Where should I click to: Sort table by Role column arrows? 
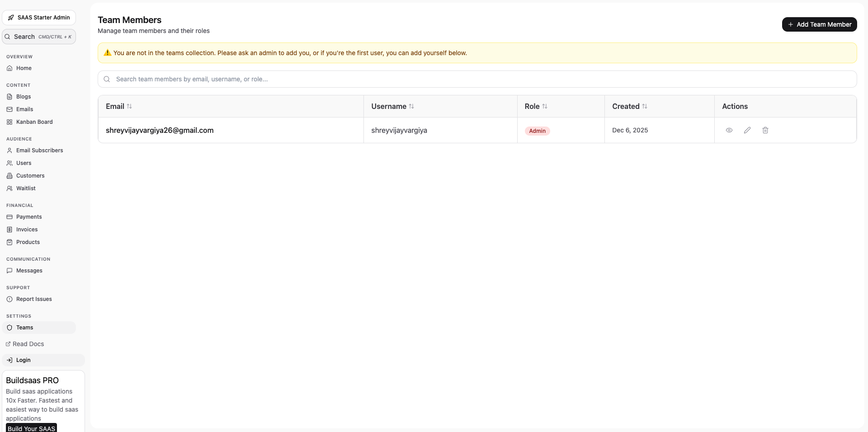pyautogui.click(x=545, y=106)
